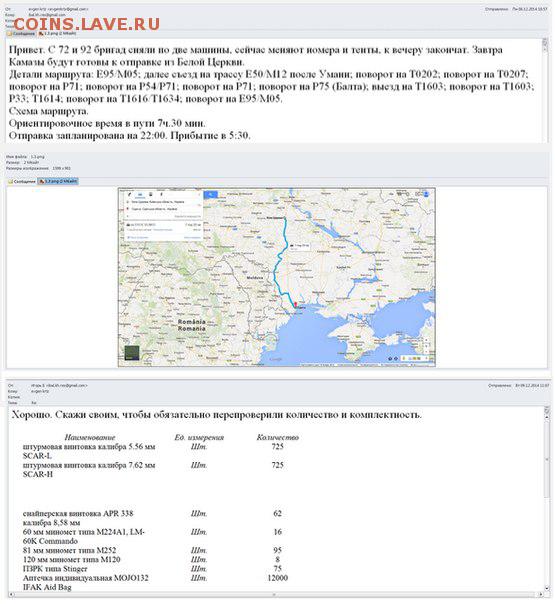
Task: Click the blue search button on the map
Action: 210,195
